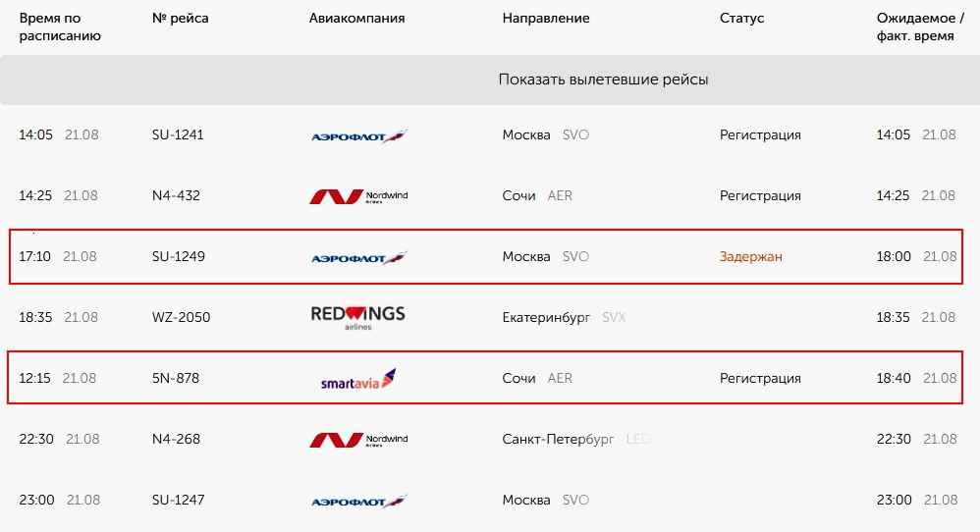980x532 pixels.
Task: Click Red Wings airlines logo
Action: point(358,317)
